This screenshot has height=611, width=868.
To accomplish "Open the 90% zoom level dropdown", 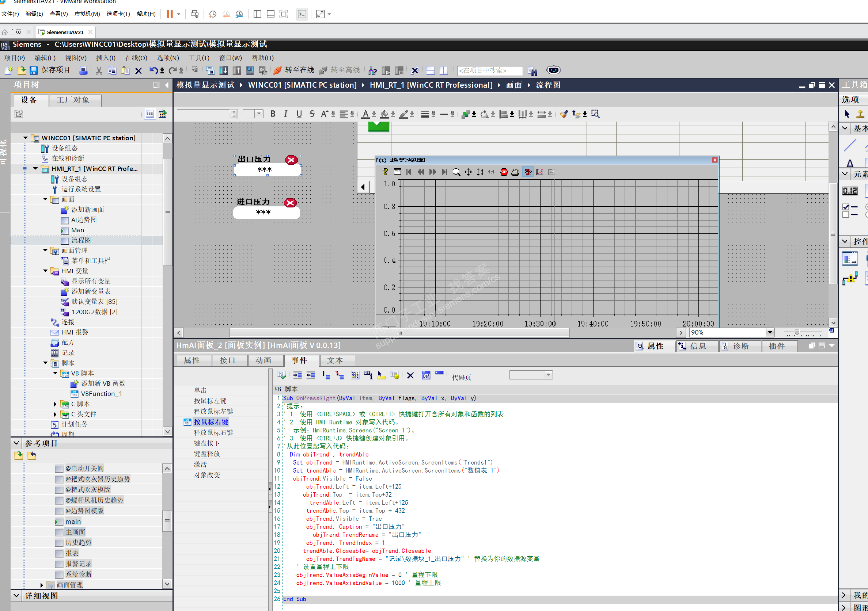I will click(x=770, y=332).
